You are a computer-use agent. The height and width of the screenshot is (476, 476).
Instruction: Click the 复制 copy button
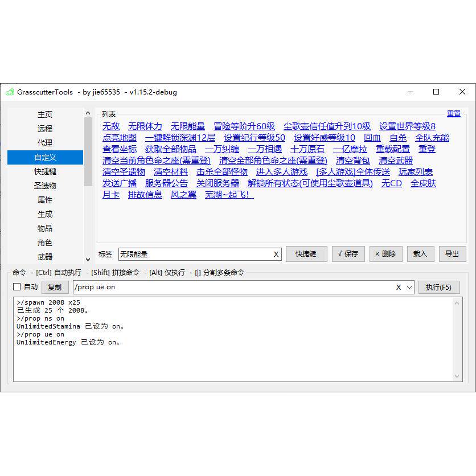click(x=55, y=287)
